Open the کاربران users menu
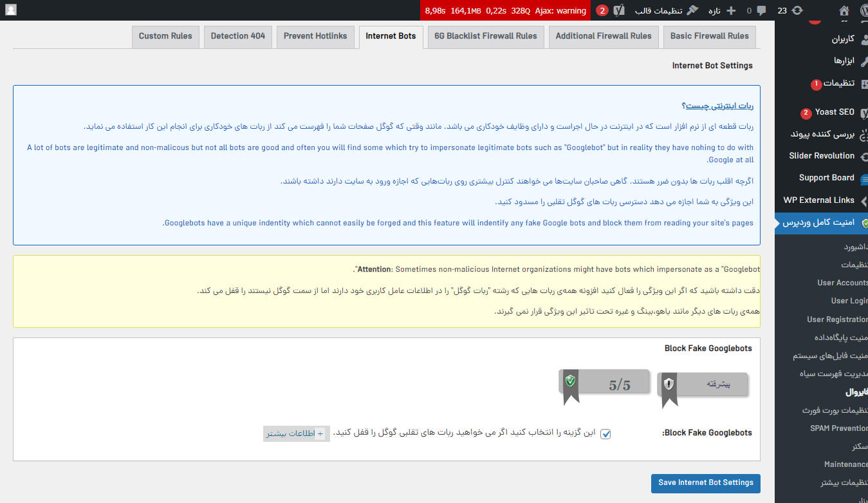This screenshot has width=868, height=503. (842, 39)
